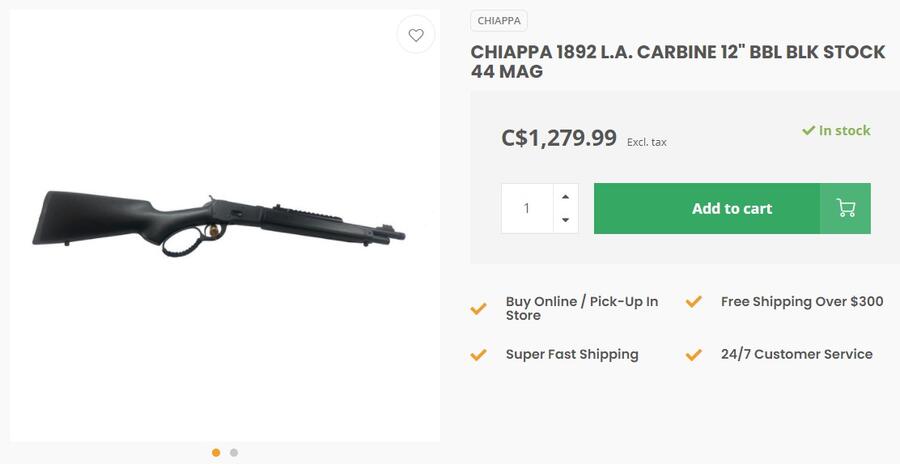This screenshot has height=464, width=900.
Task: Click checkmark beside Free Shipping Over $300
Action: click(694, 302)
